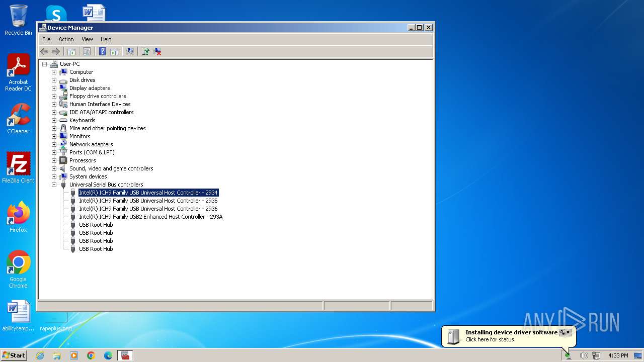Click 'Click here for status' in balloon
Image resolution: width=644 pixels, height=362 pixels.
coord(491,339)
